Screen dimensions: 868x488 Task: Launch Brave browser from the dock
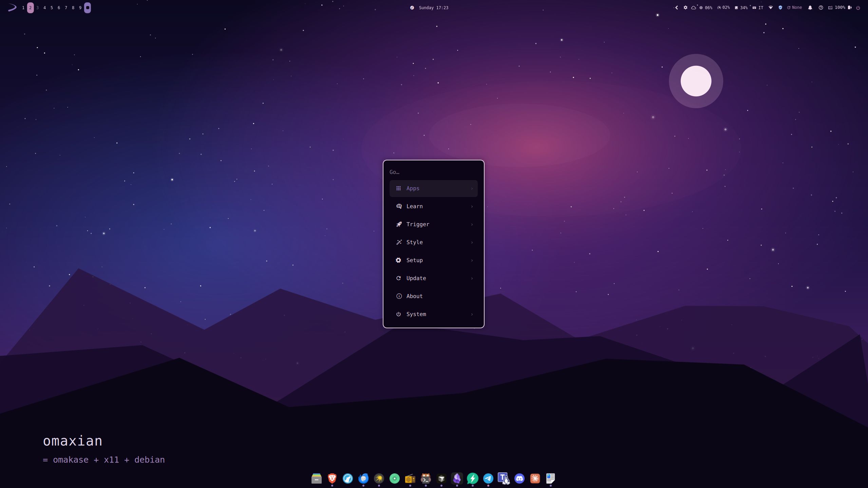click(x=332, y=478)
